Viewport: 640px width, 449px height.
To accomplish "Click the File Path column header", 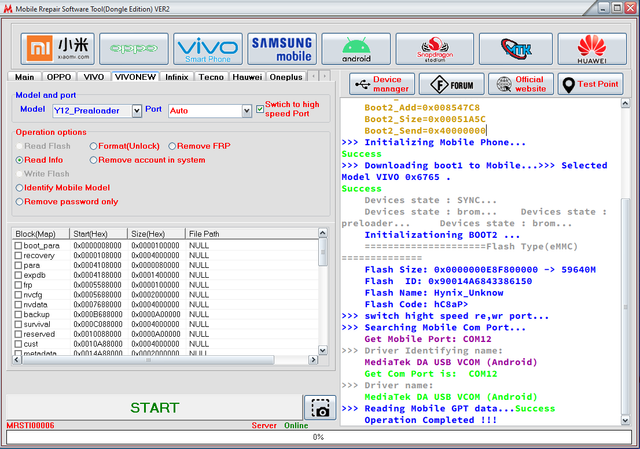I will point(251,234).
